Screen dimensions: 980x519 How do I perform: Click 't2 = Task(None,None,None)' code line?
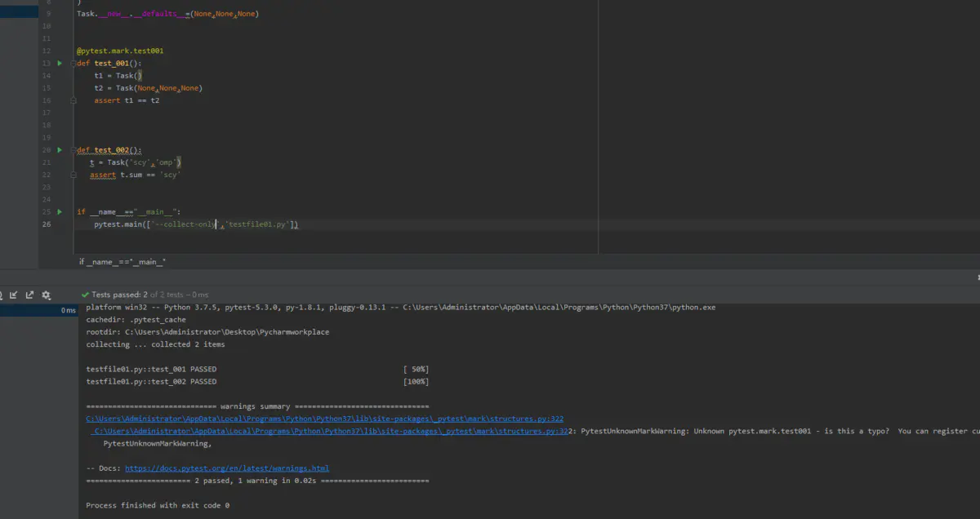tap(148, 87)
